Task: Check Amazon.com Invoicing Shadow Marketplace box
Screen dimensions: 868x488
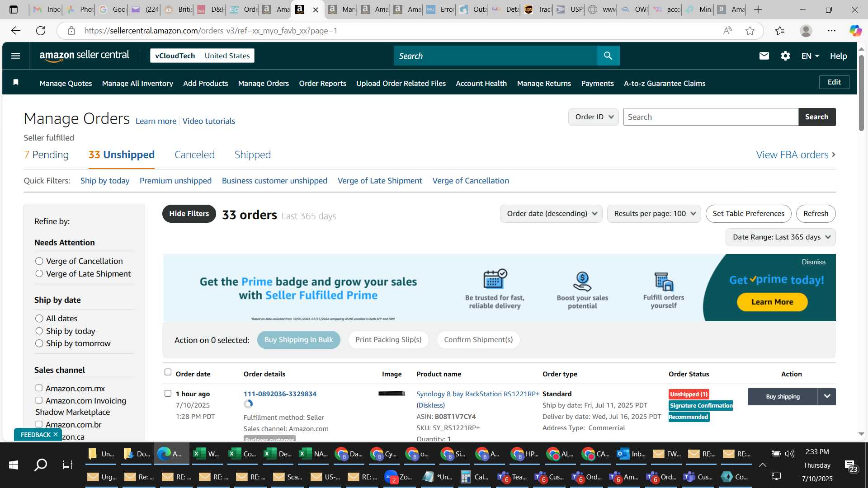Action: point(39,400)
